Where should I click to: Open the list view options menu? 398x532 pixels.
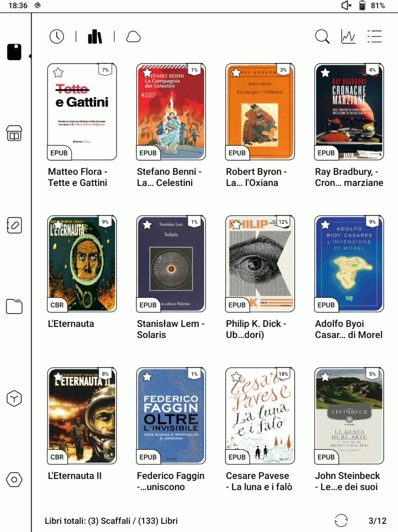[374, 37]
